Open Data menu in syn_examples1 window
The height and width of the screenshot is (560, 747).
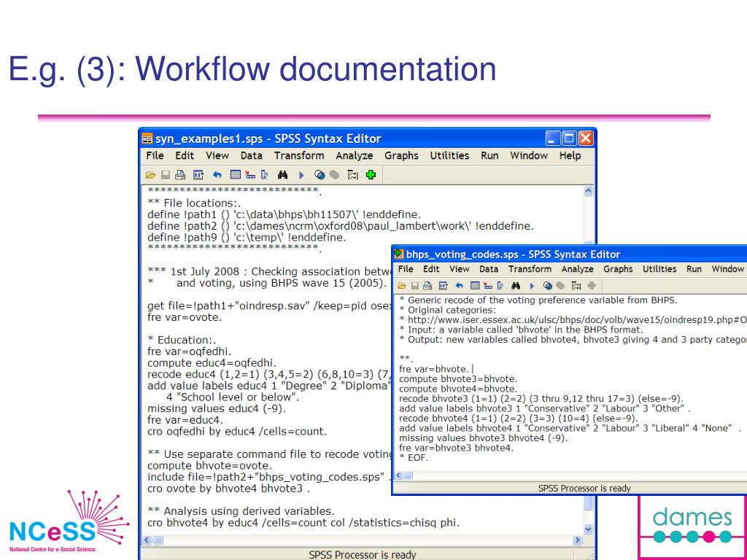(x=252, y=156)
